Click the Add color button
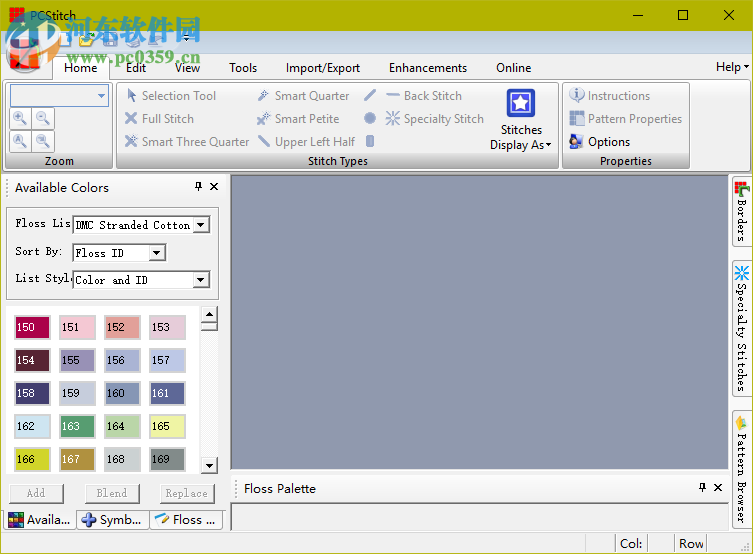753x554 pixels. point(36,493)
